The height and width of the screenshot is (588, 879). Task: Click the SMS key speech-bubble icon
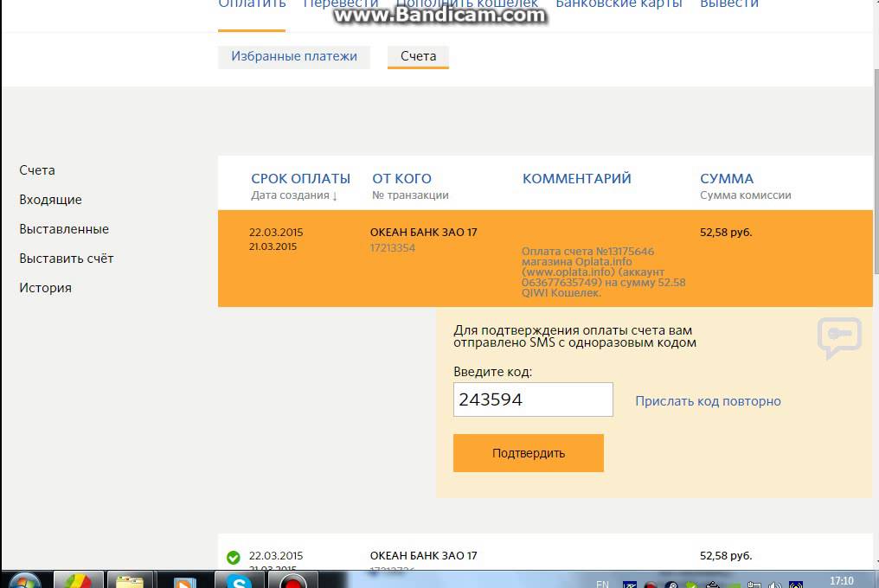(839, 337)
